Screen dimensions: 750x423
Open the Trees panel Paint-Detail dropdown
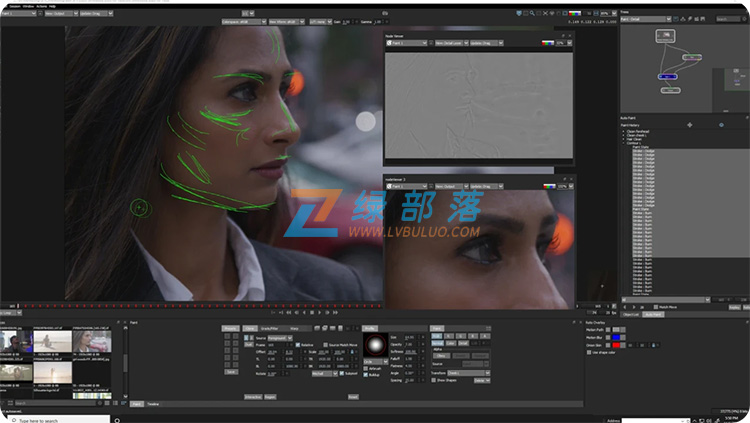click(646, 19)
